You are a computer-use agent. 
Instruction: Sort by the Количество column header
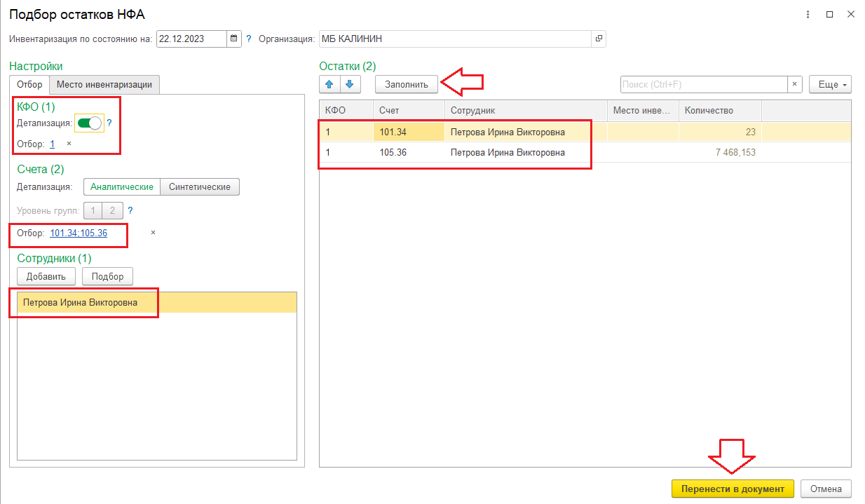(720, 111)
